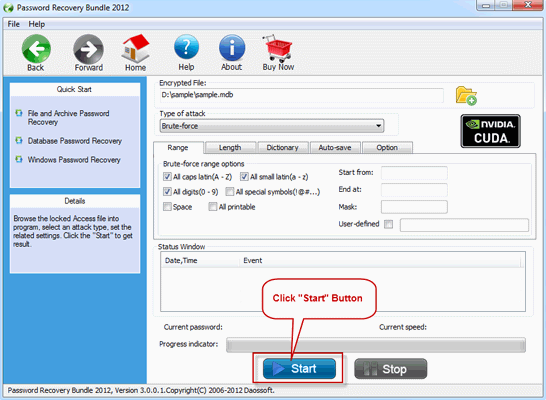Open the About info icon
The height and width of the screenshot is (400, 546).
[x=232, y=48]
